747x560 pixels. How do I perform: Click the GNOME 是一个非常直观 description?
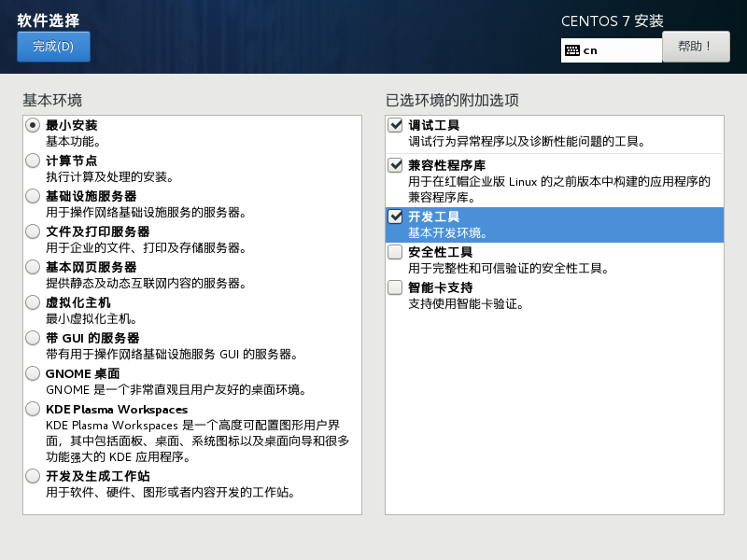tap(176, 390)
